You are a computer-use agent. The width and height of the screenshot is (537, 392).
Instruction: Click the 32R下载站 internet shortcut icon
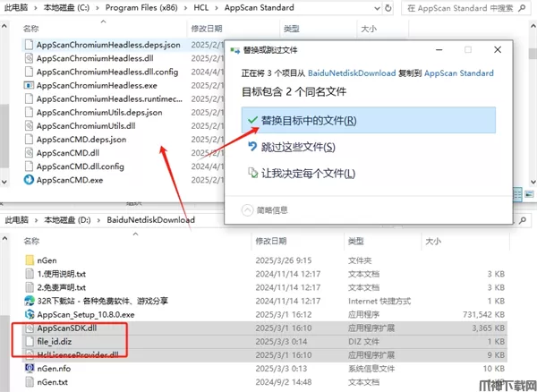click(30, 301)
